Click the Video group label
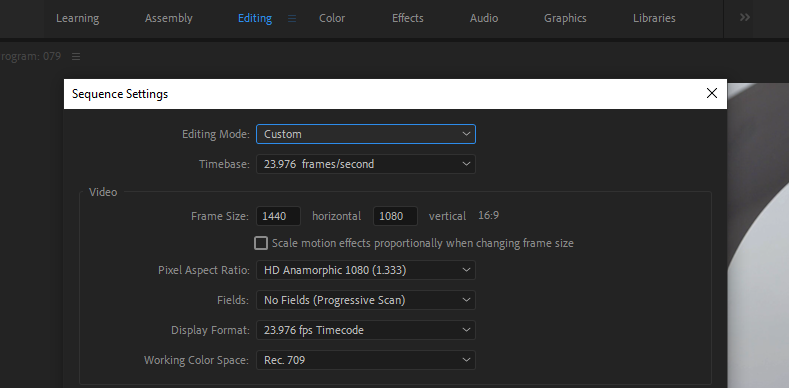The image size is (789, 388). pyautogui.click(x=103, y=192)
